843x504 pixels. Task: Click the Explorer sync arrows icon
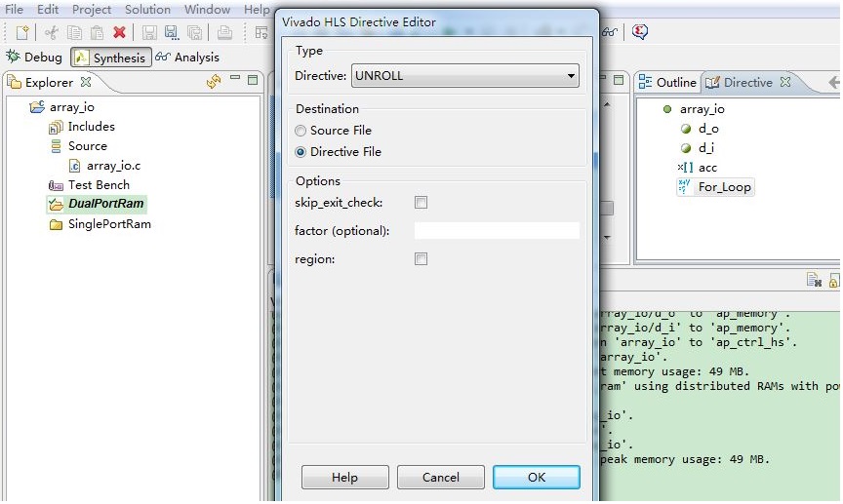(214, 83)
